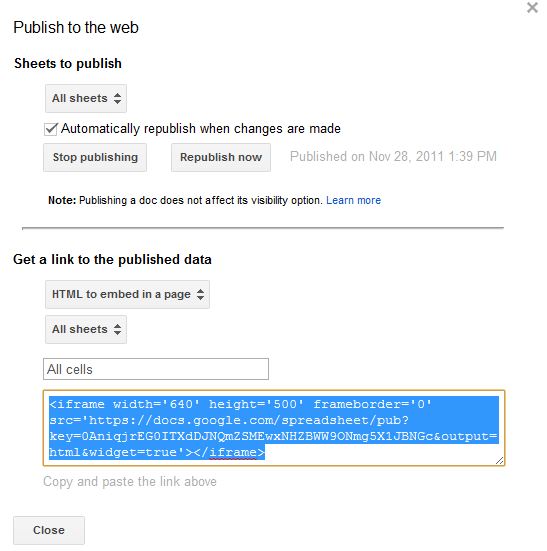Click the 'Publish to the web' dialog title
547x551 pixels.
click(76, 27)
